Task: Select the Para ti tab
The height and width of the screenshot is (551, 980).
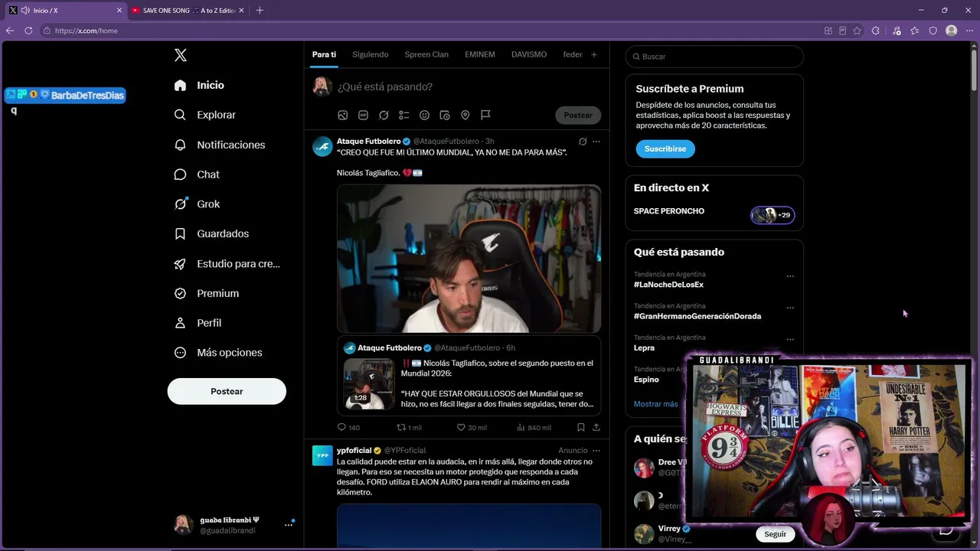Action: point(324,54)
